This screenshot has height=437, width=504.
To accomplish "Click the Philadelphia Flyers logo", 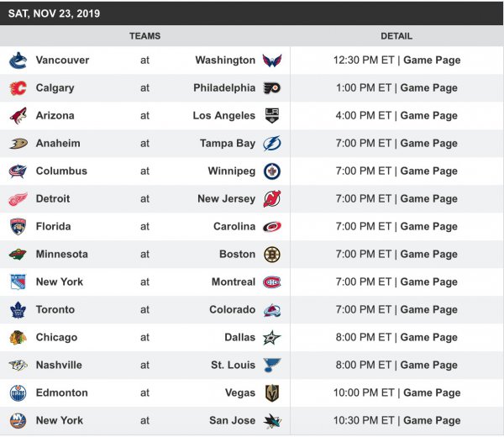I will coord(272,88).
